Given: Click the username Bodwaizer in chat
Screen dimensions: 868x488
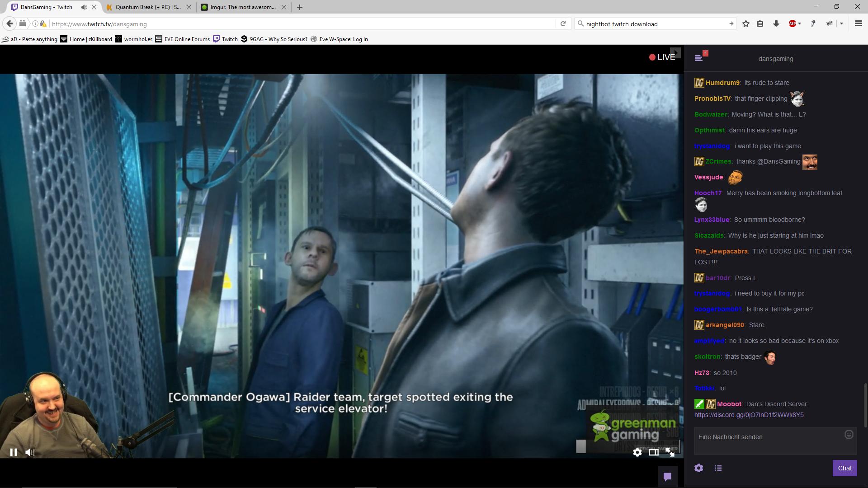Looking at the screenshot, I should click(x=711, y=114).
